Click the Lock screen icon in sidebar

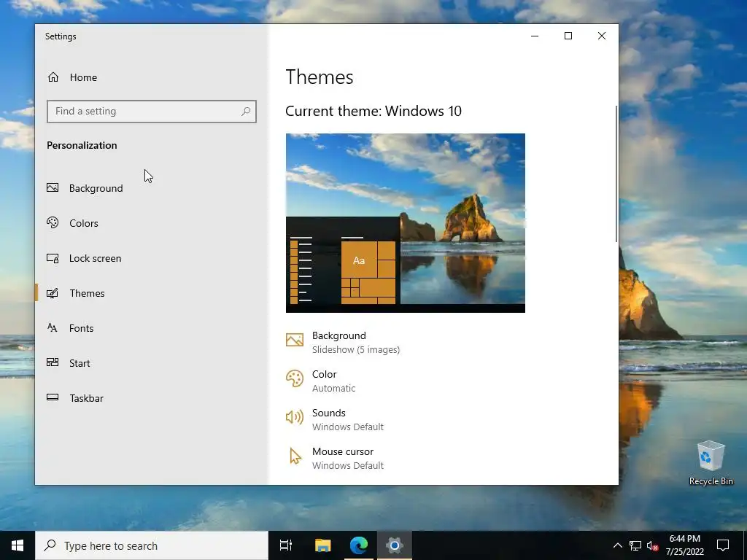coord(53,258)
